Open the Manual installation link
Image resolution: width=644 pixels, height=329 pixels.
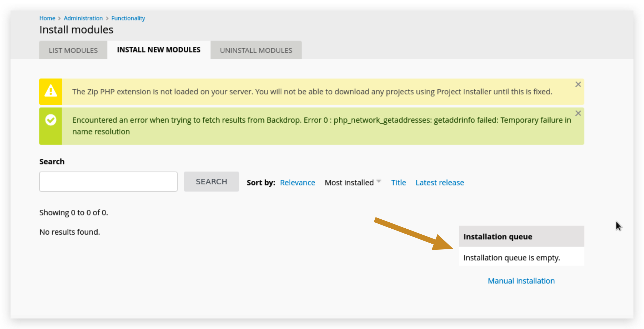point(521,281)
